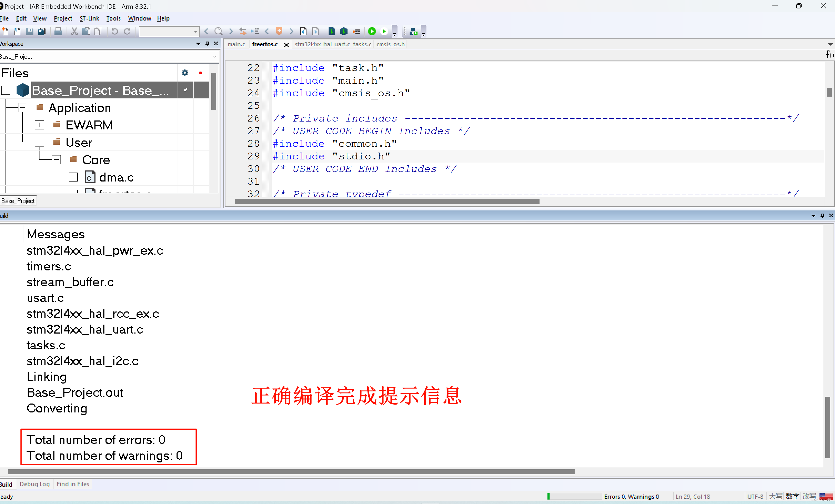Paste from clipboard toolbar icon

[x=98, y=32]
